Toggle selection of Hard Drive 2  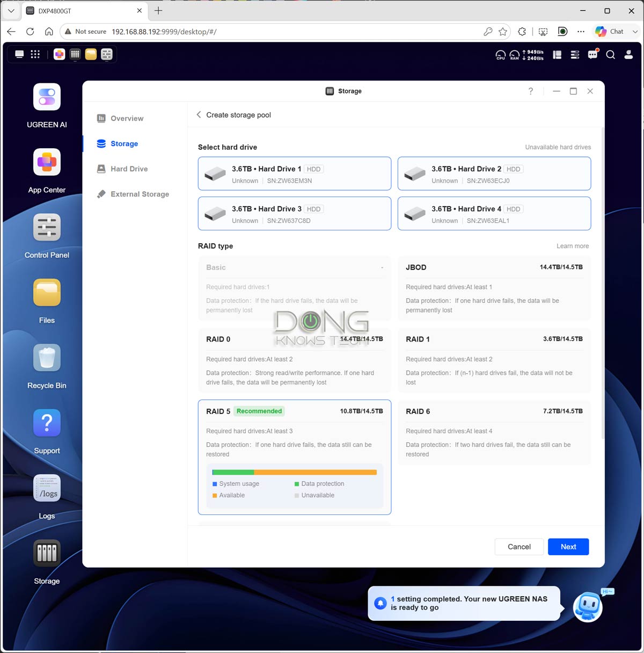[x=494, y=173]
